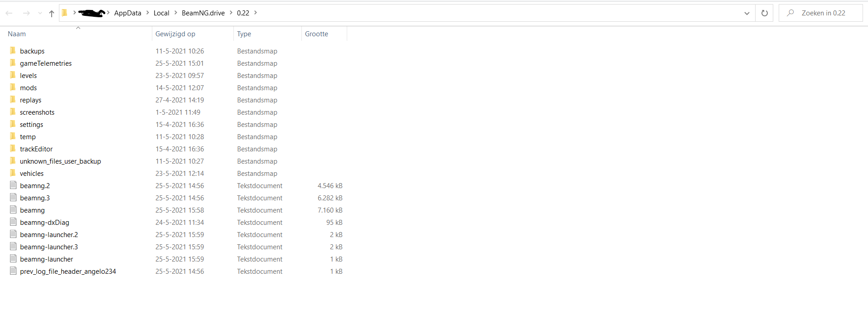Open the recent locations dropdown arrow
This screenshot has width=868, height=325.
pos(40,13)
